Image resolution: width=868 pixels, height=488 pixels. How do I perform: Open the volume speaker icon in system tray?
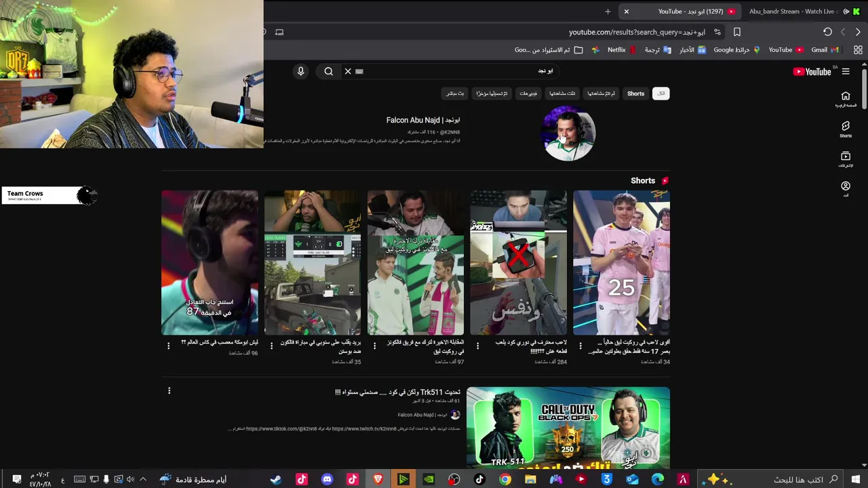click(130, 479)
